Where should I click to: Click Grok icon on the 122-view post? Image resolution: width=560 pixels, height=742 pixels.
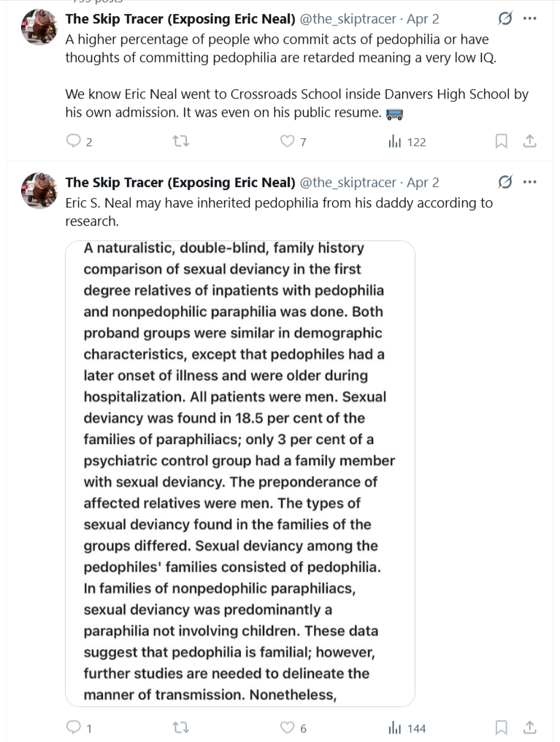pos(504,18)
